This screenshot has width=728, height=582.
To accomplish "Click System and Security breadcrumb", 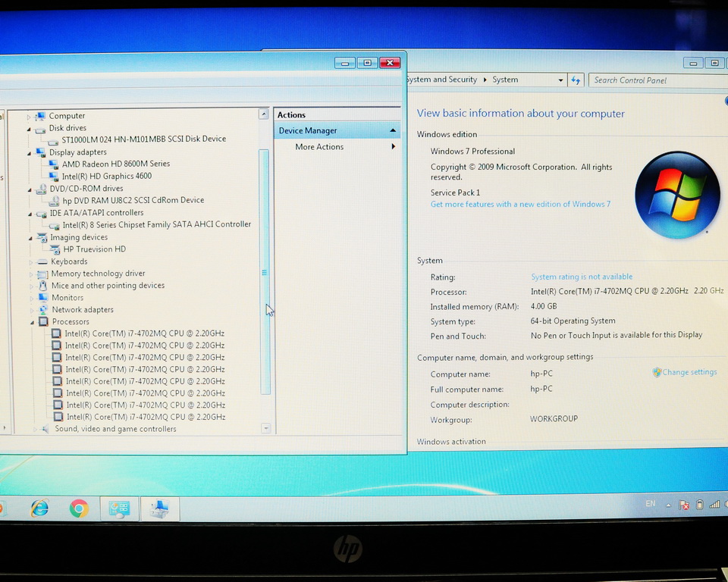I will [x=441, y=80].
